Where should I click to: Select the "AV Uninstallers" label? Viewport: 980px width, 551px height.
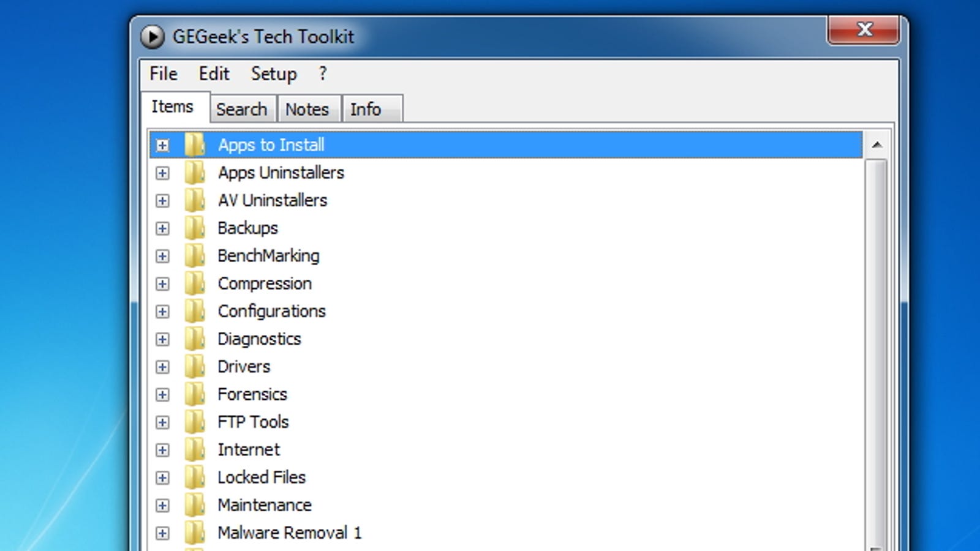pyautogui.click(x=273, y=200)
